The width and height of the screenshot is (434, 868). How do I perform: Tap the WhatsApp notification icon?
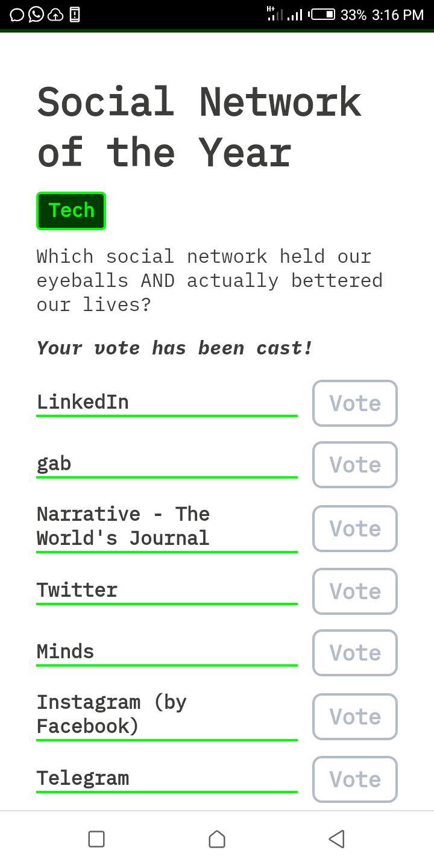pos(36,14)
